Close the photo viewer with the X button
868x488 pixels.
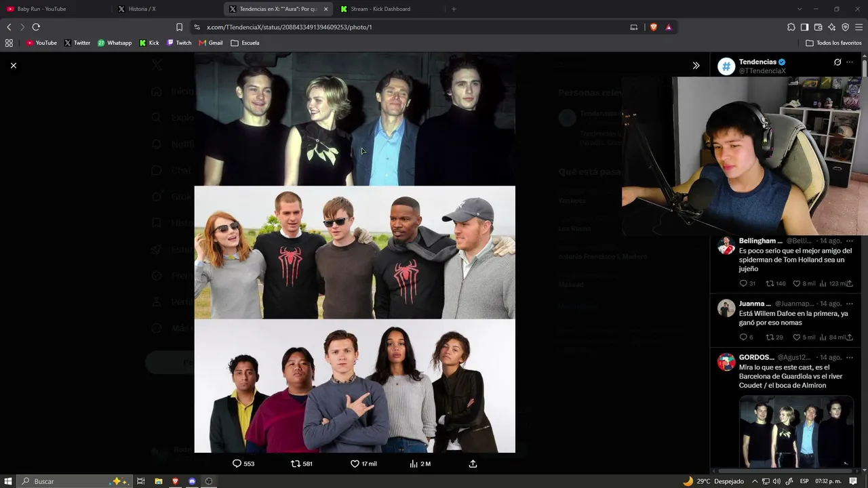tap(14, 65)
